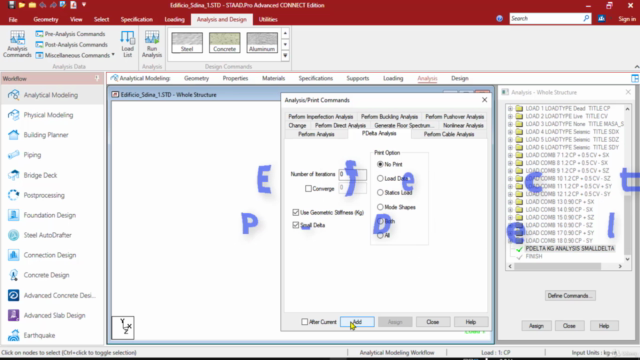
Task: Open Analysis Commands in ribbon
Action: click(x=17, y=44)
